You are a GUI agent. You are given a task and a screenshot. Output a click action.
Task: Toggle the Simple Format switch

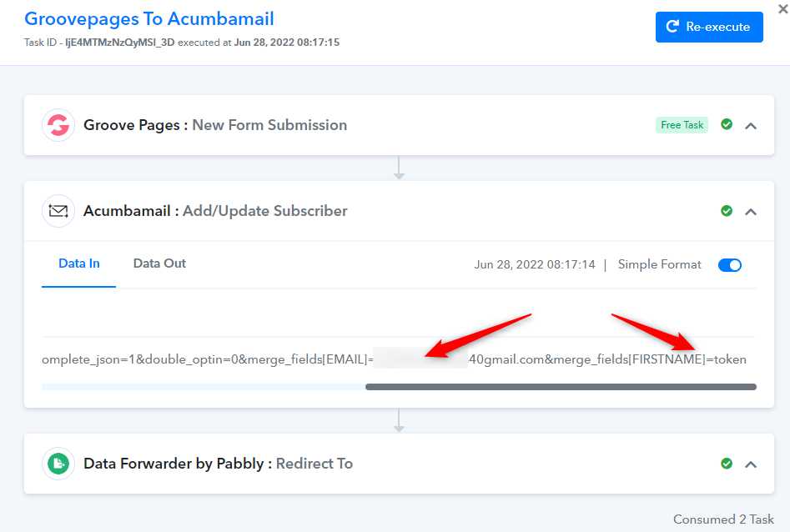(730, 265)
